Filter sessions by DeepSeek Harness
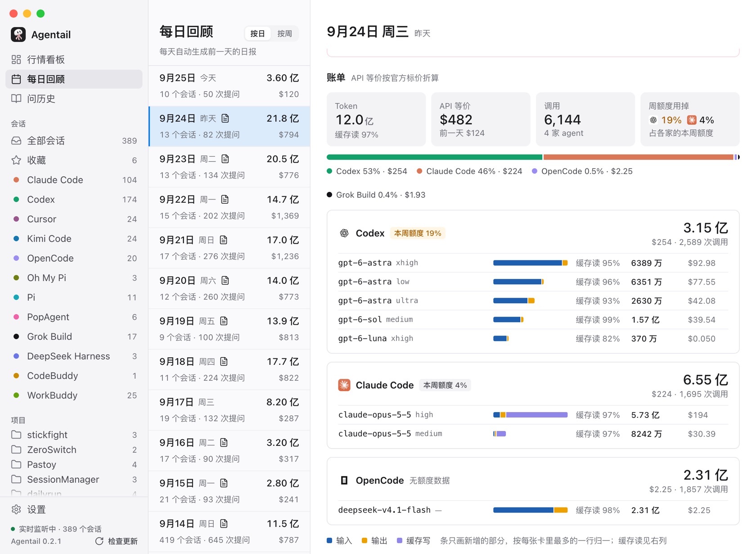Image resolution: width=756 pixels, height=554 pixels. (74, 356)
